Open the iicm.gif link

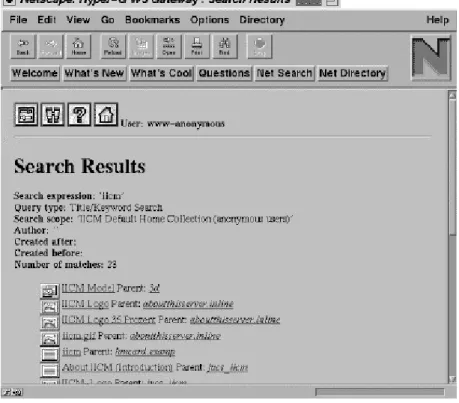[x=79, y=335]
